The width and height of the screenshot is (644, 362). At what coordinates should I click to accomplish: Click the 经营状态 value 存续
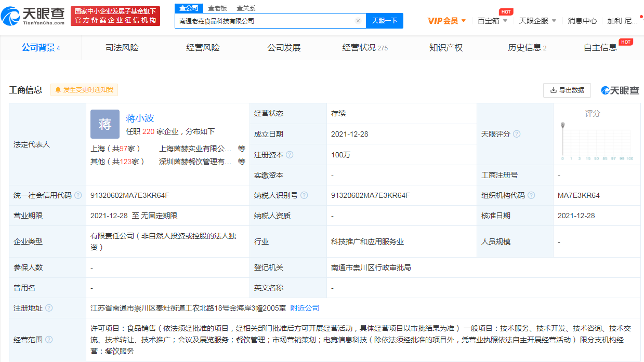(338, 113)
